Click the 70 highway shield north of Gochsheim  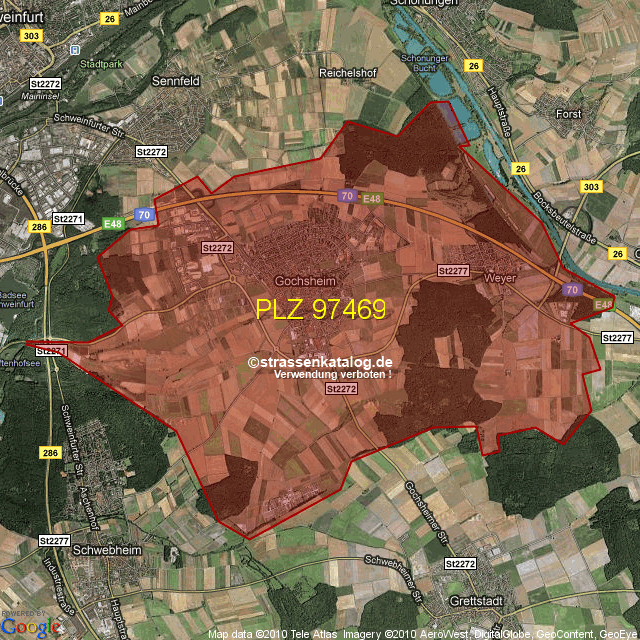pyautogui.click(x=347, y=196)
